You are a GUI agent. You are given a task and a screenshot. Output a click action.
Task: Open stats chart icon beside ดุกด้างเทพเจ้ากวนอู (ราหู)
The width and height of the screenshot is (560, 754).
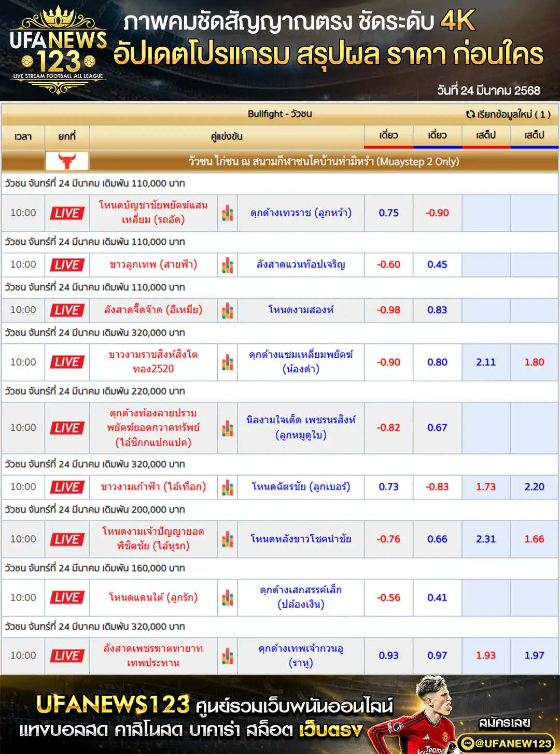click(x=228, y=655)
